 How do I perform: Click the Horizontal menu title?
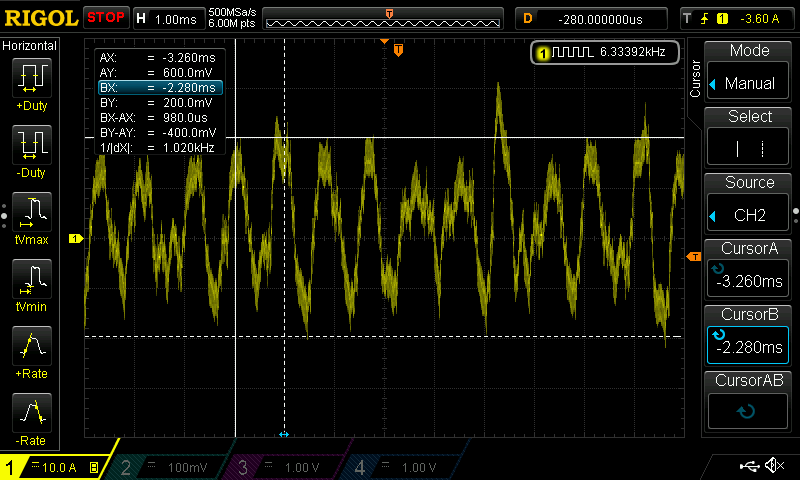[30, 45]
